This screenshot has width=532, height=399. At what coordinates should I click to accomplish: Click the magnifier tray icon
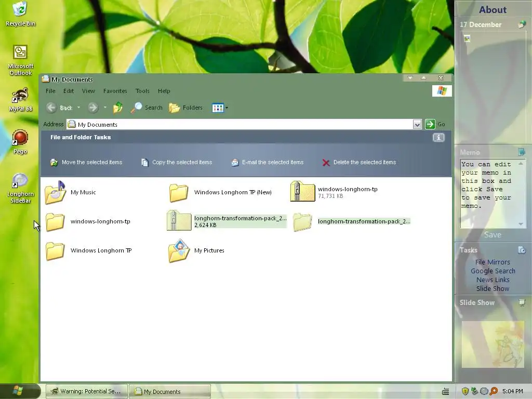tap(494, 391)
